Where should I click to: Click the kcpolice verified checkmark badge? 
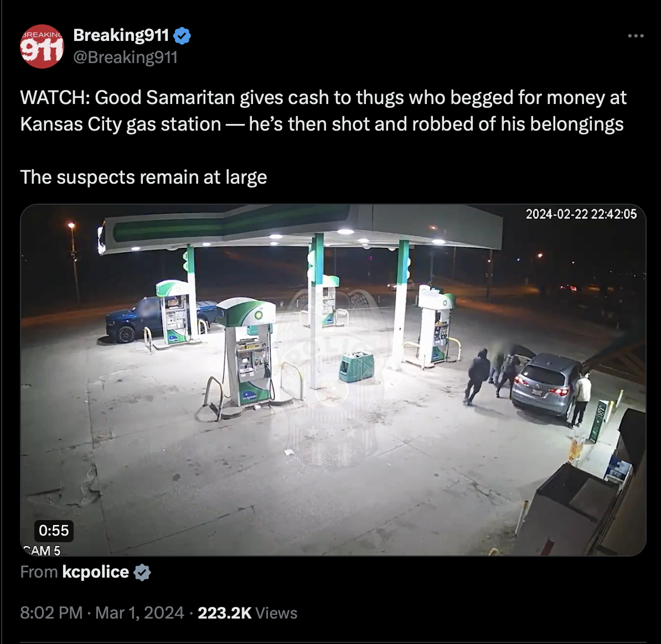point(142,573)
